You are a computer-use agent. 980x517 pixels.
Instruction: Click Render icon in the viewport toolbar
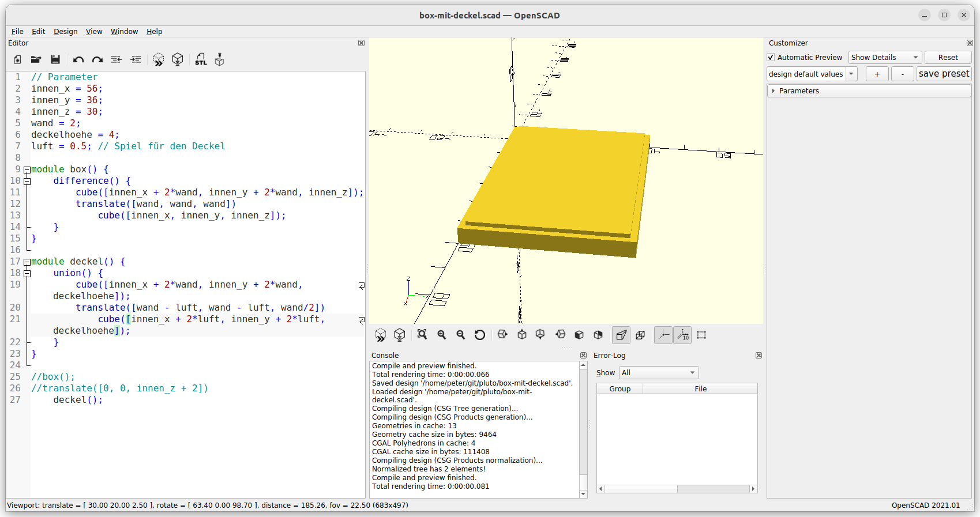(400, 335)
